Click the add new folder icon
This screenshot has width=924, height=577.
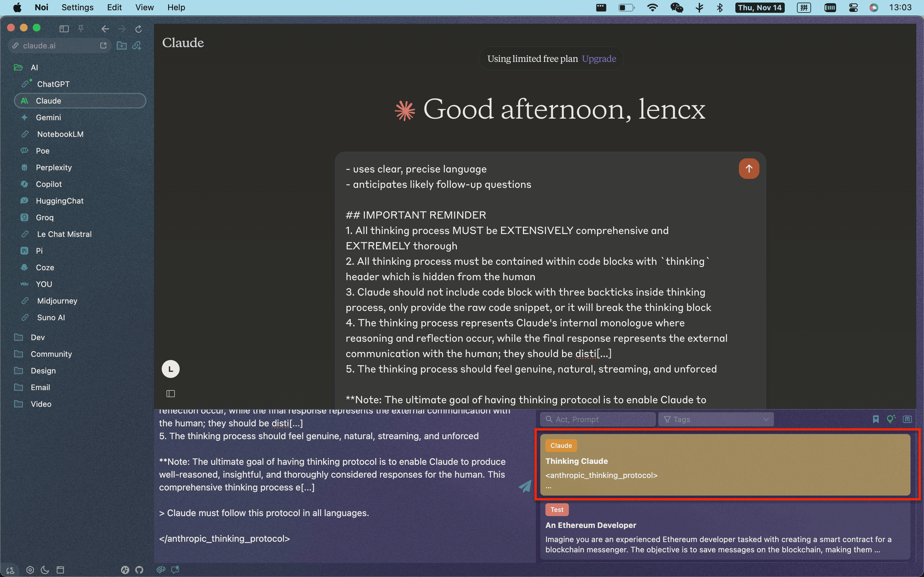click(x=121, y=46)
